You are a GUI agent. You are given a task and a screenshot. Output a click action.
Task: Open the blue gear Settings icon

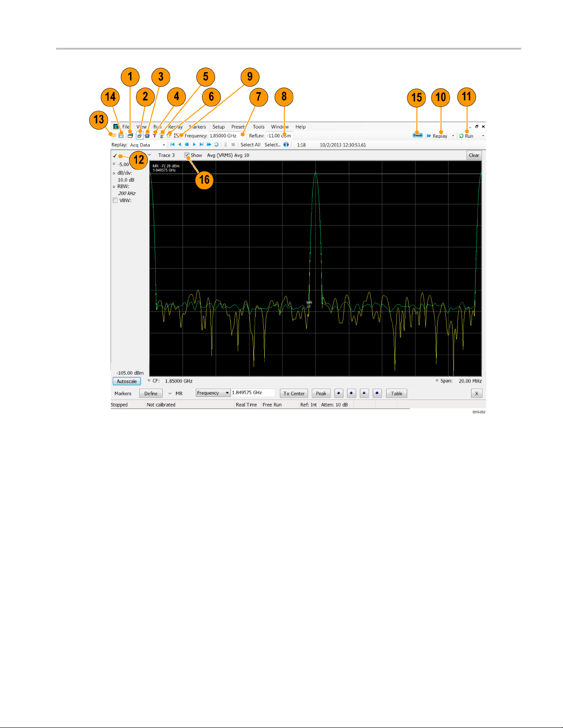(x=147, y=135)
